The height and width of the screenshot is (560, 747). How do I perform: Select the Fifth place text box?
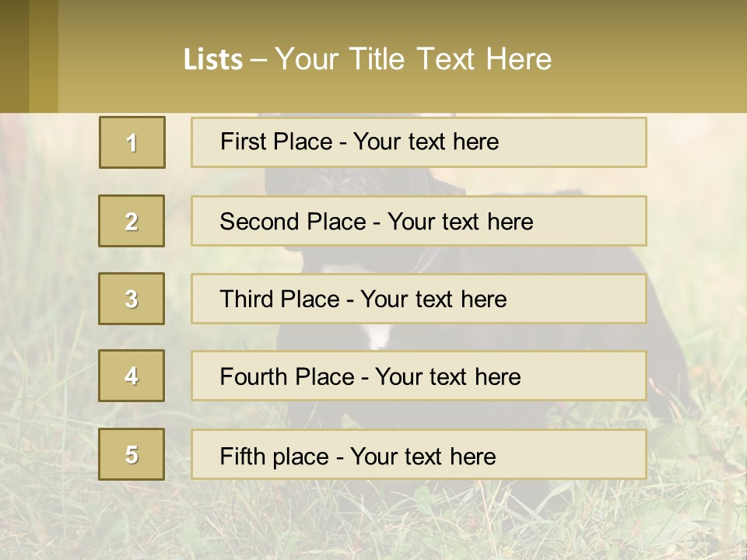(x=419, y=455)
